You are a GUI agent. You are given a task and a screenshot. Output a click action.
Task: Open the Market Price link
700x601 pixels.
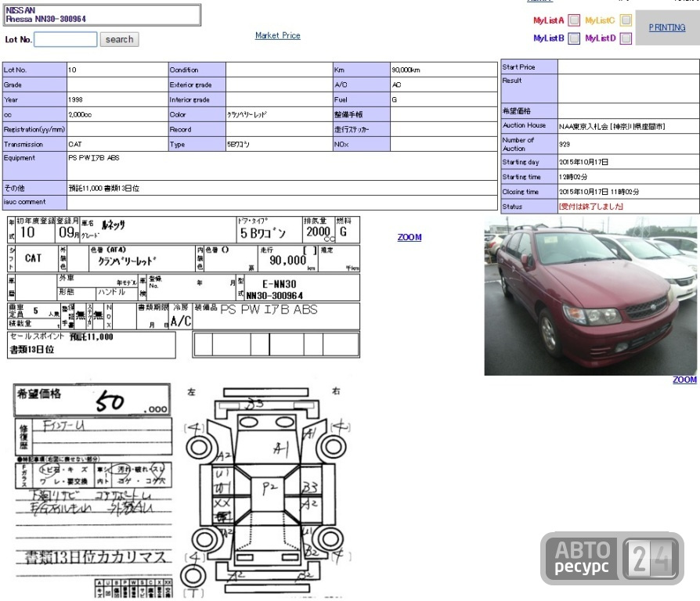pos(278,35)
